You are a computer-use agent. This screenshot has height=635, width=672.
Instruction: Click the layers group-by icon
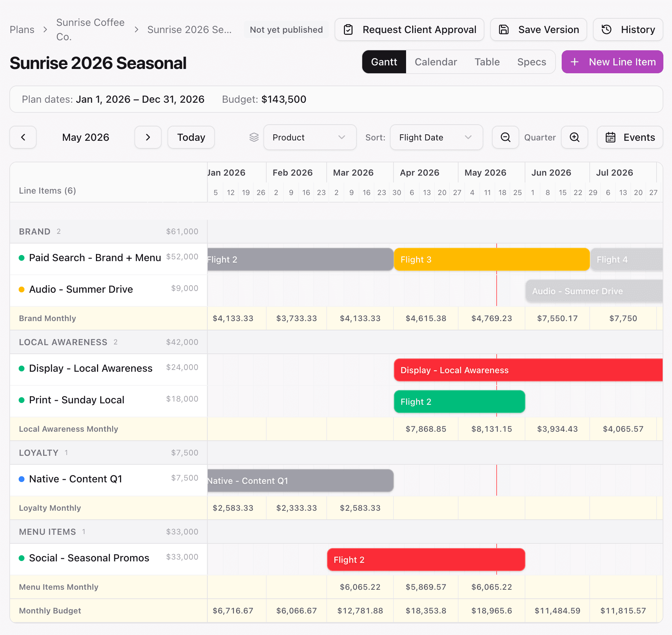pyautogui.click(x=254, y=137)
